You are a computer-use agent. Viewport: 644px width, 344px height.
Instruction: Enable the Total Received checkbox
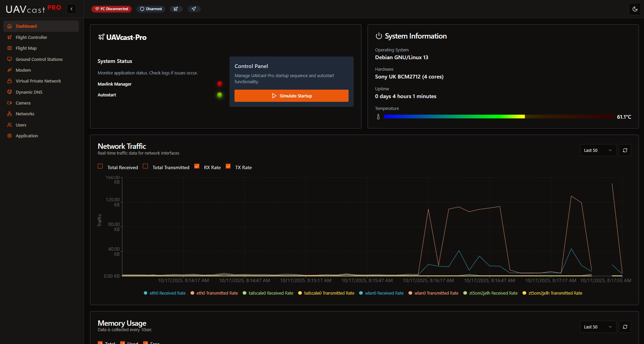coord(100,166)
